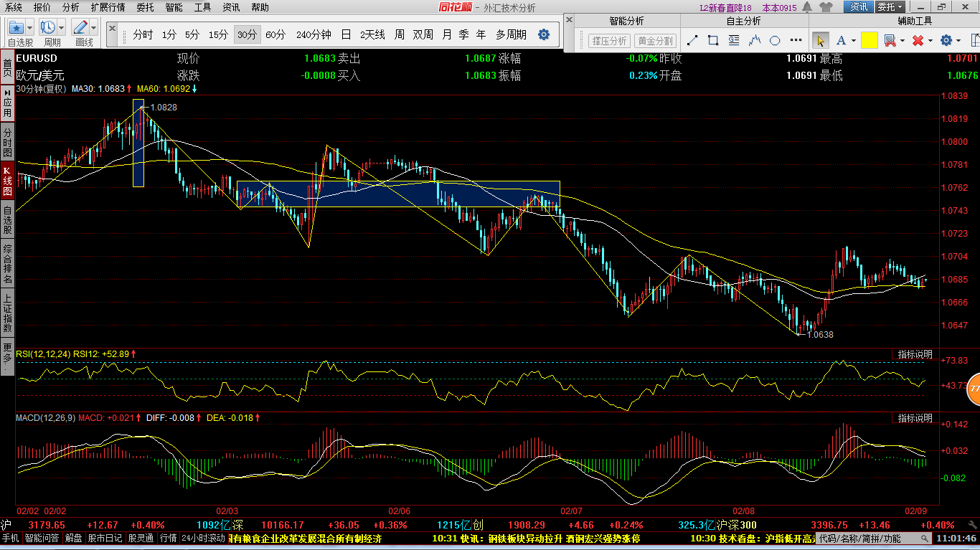Switch chart to 5分 period

click(192, 34)
